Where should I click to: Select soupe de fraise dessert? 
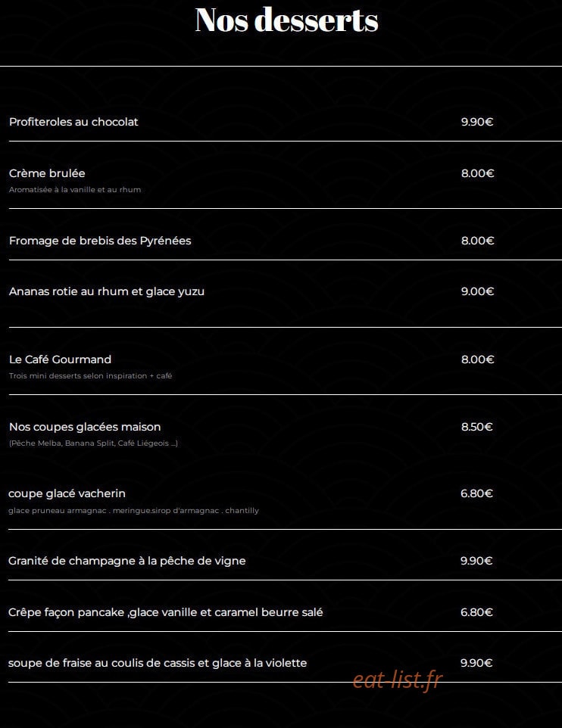pos(158,663)
